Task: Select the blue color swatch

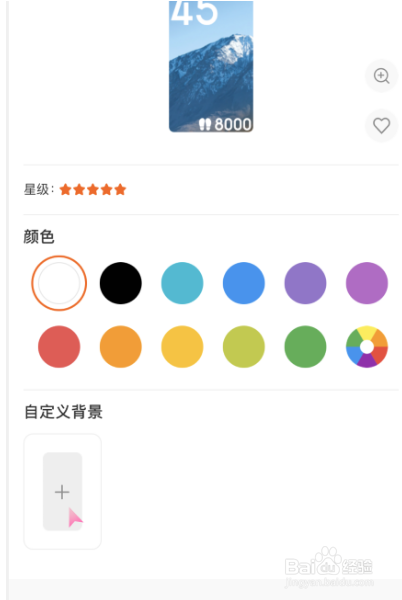Action: (244, 283)
